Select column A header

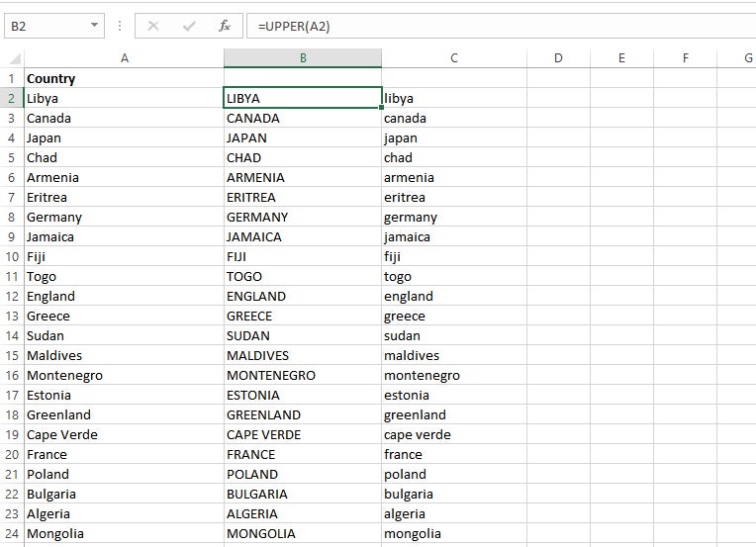click(124, 58)
